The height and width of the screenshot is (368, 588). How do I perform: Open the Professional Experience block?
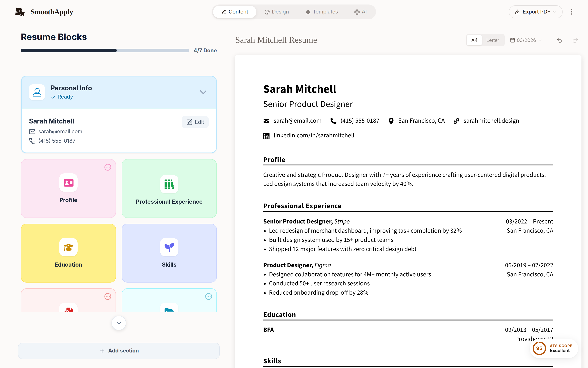tap(169, 189)
